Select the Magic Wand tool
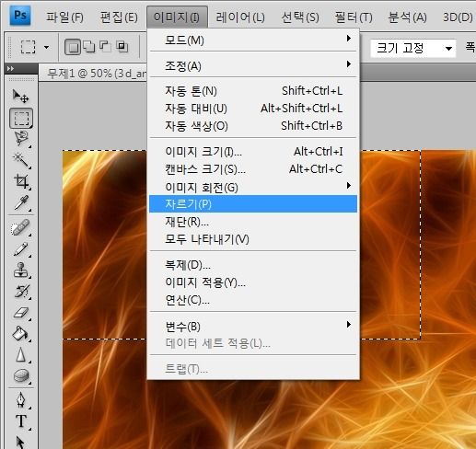The height and width of the screenshot is (449, 476). pyautogui.click(x=21, y=160)
